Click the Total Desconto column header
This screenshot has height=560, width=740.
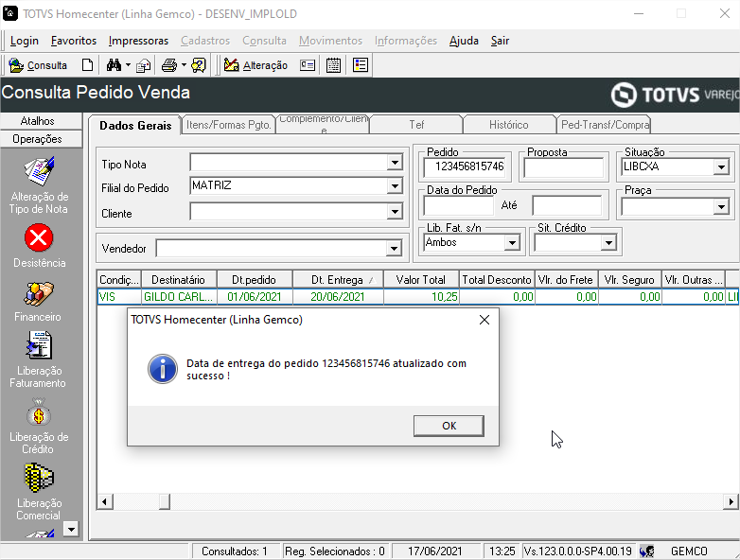click(x=497, y=280)
